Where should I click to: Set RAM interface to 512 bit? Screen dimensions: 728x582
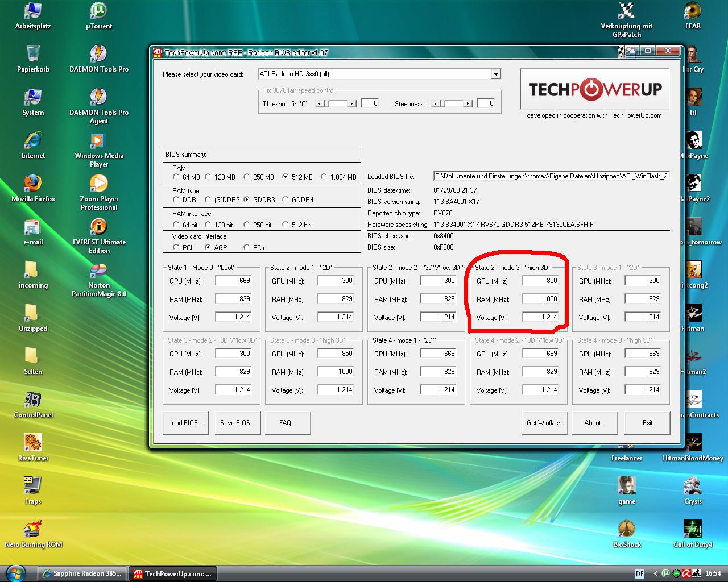pos(286,225)
